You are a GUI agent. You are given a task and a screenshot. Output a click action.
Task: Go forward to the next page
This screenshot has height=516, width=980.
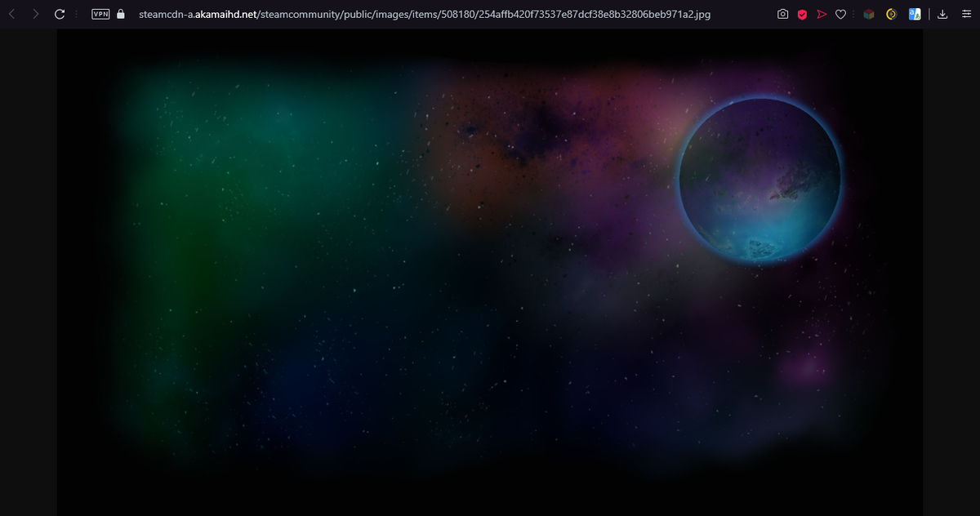coord(36,14)
